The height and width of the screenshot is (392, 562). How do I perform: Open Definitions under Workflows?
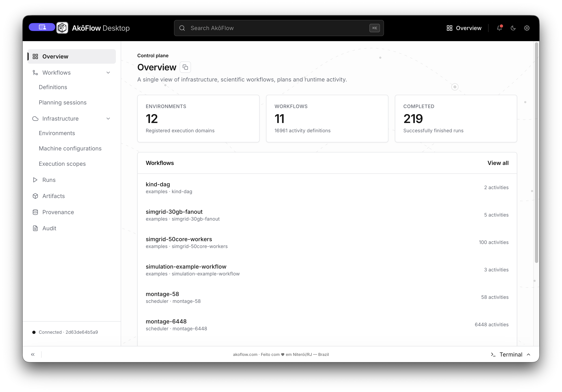53,87
